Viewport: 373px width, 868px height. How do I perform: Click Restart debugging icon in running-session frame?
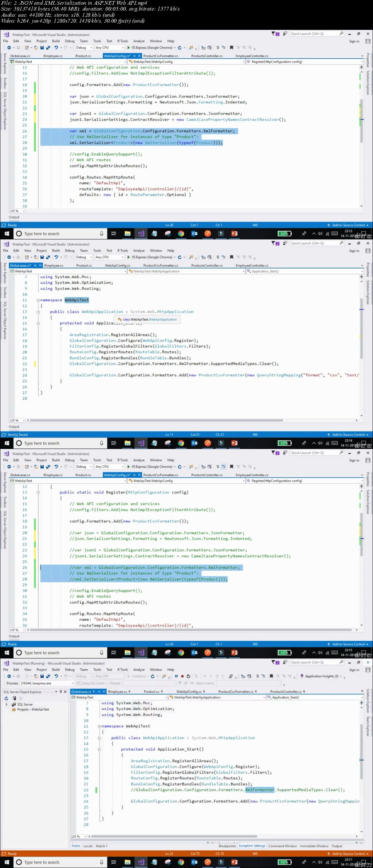[x=188, y=676]
